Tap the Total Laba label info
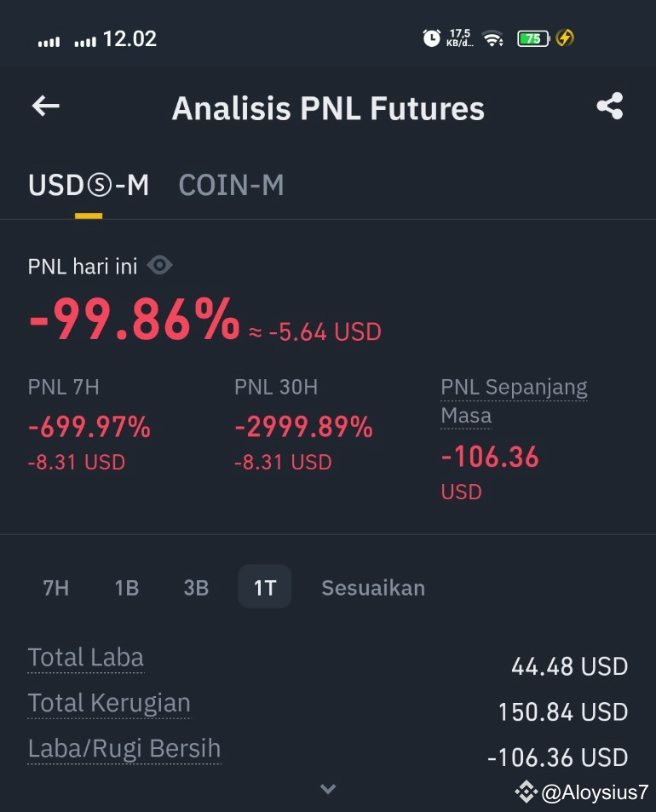The image size is (656, 812). coord(86,658)
